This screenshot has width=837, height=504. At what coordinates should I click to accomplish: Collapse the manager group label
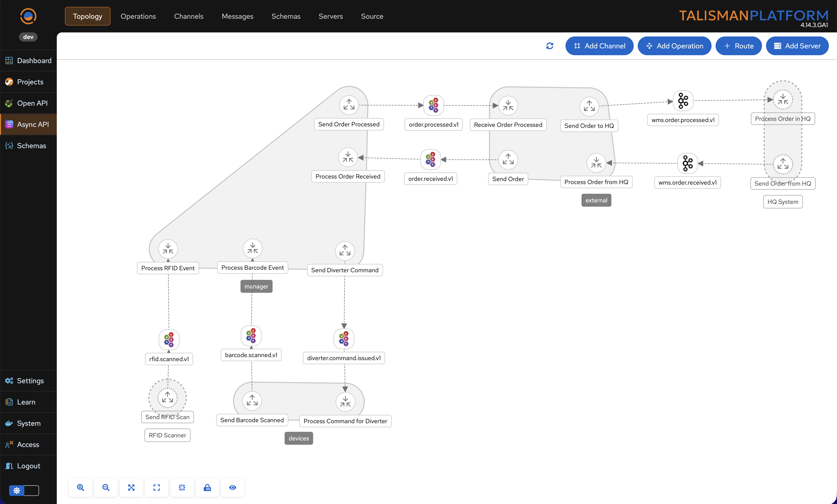[256, 286]
